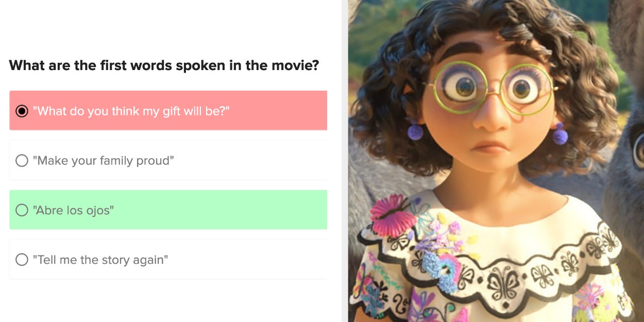Select the "Make your family proud" radio button

(x=22, y=161)
